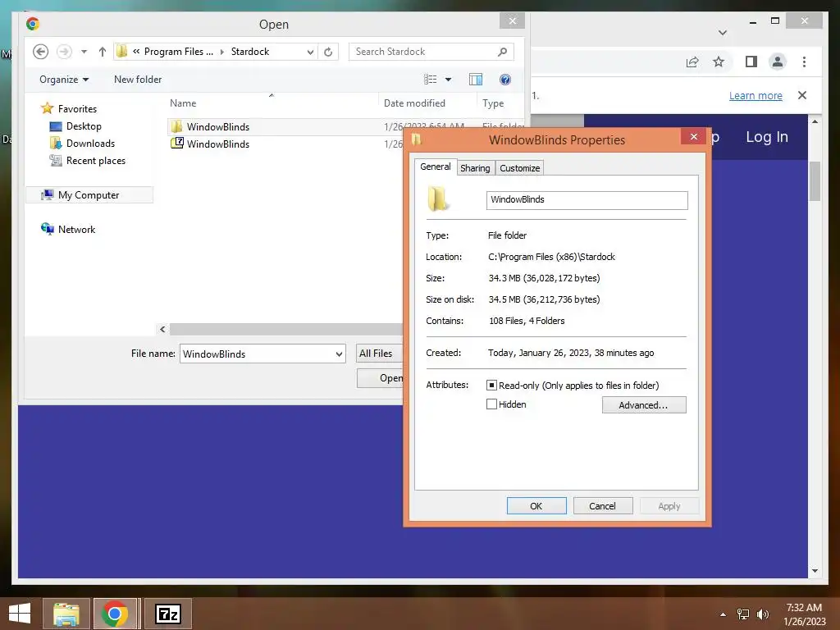Open Recent places
The width and height of the screenshot is (840, 630).
pos(87,160)
